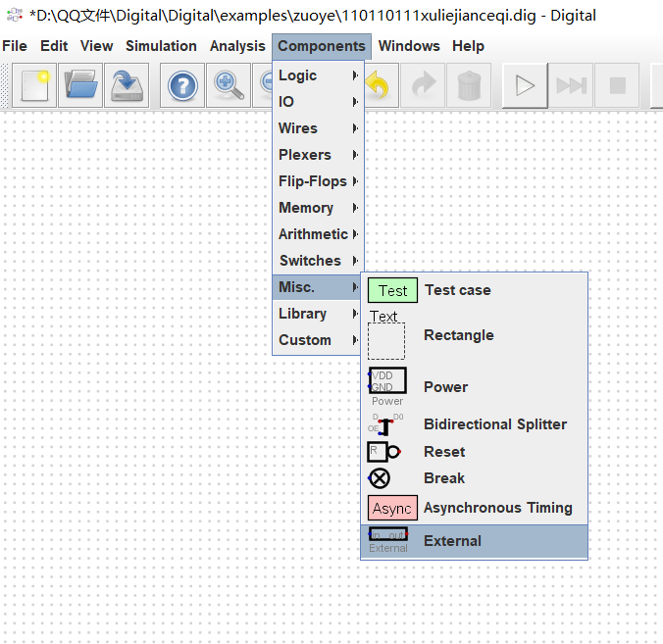Screen dimensions: 663x644
Task: Click the Digital app icon in title bar
Action: (15, 16)
